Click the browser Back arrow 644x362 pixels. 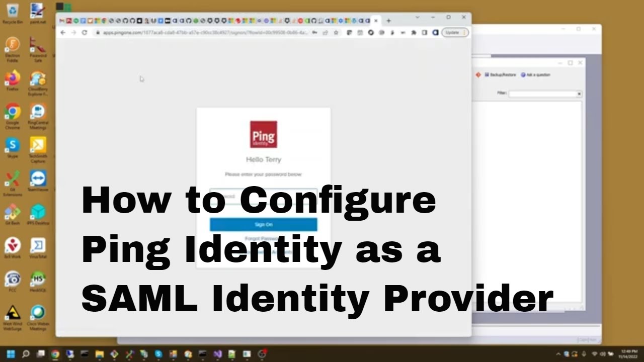coord(63,32)
